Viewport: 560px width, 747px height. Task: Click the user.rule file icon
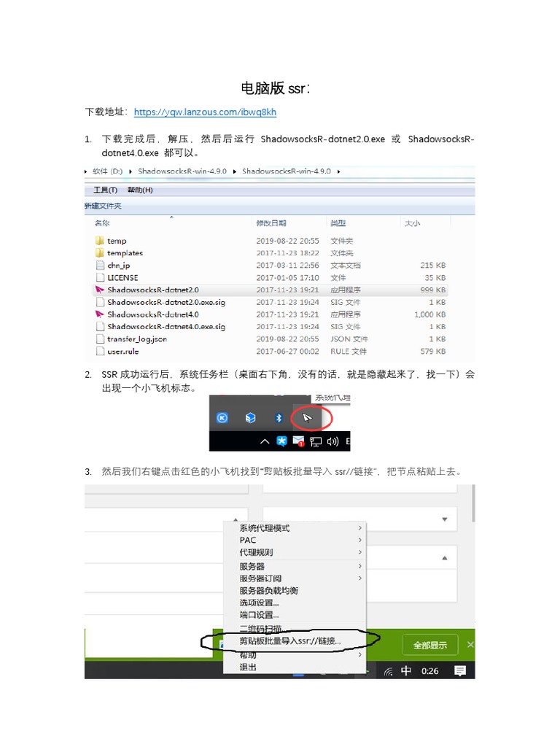pyautogui.click(x=100, y=351)
